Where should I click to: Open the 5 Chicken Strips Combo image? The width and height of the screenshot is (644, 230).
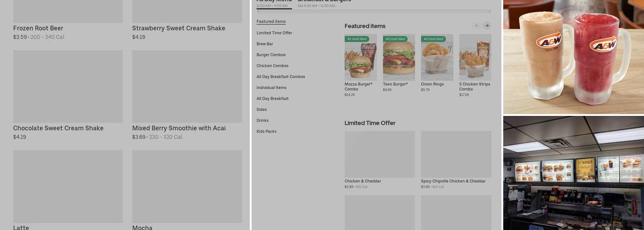pyautogui.click(x=475, y=57)
